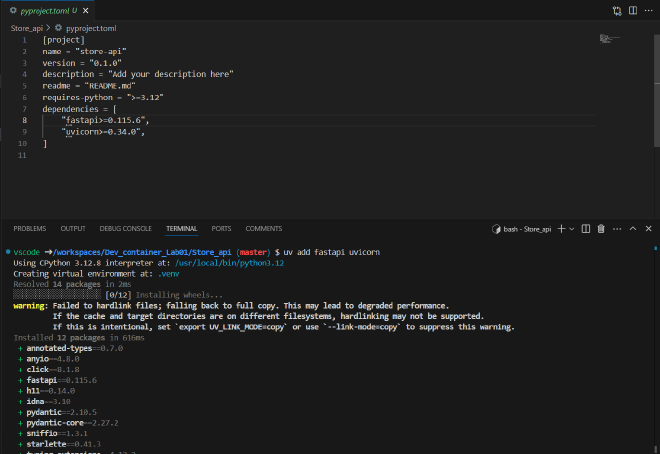This screenshot has height=454, width=660.
Task: Open changes compare icon in editor toolbar
Action: (617, 11)
